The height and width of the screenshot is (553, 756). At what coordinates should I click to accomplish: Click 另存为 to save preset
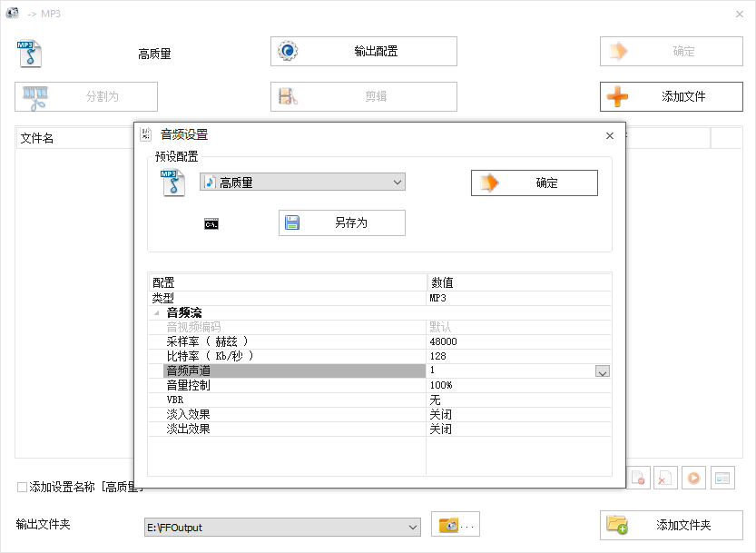(341, 223)
